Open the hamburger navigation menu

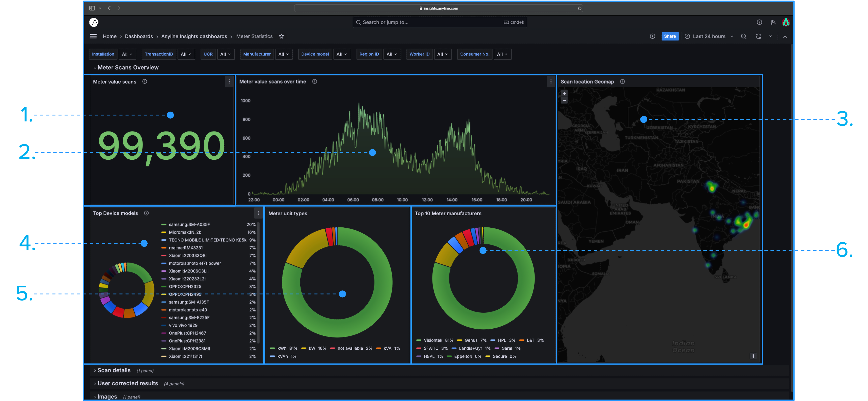click(93, 36)
